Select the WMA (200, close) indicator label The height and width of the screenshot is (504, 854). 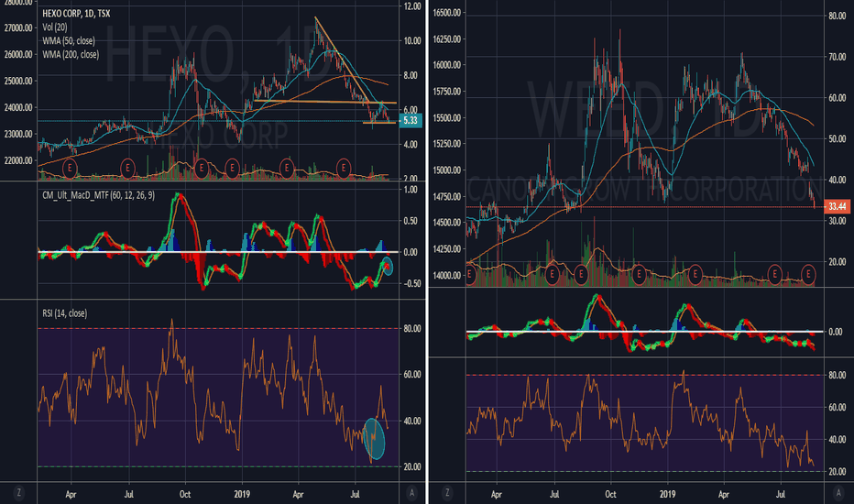tap(71, 54)
